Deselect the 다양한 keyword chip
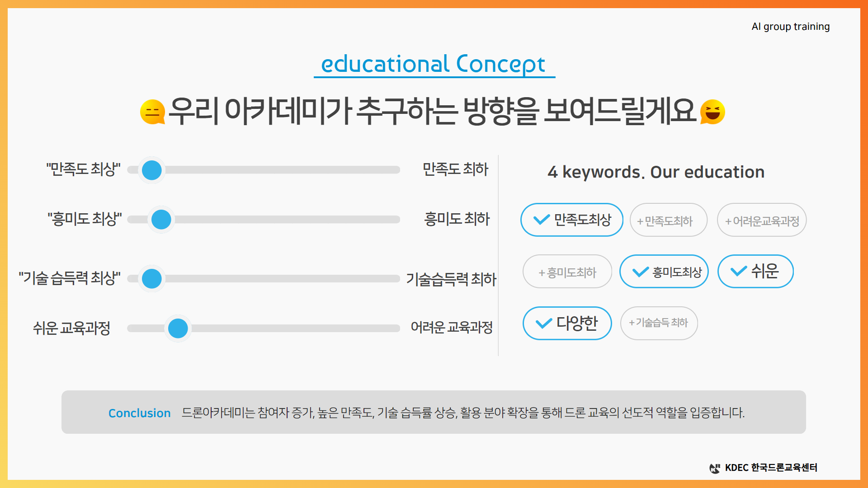The image size is (868, 488). [567, 323]
